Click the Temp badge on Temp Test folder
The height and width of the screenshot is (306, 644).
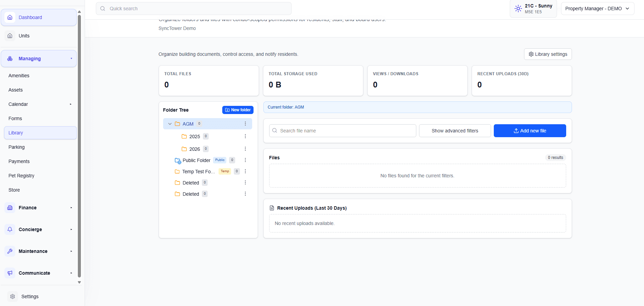click(225, 171)
